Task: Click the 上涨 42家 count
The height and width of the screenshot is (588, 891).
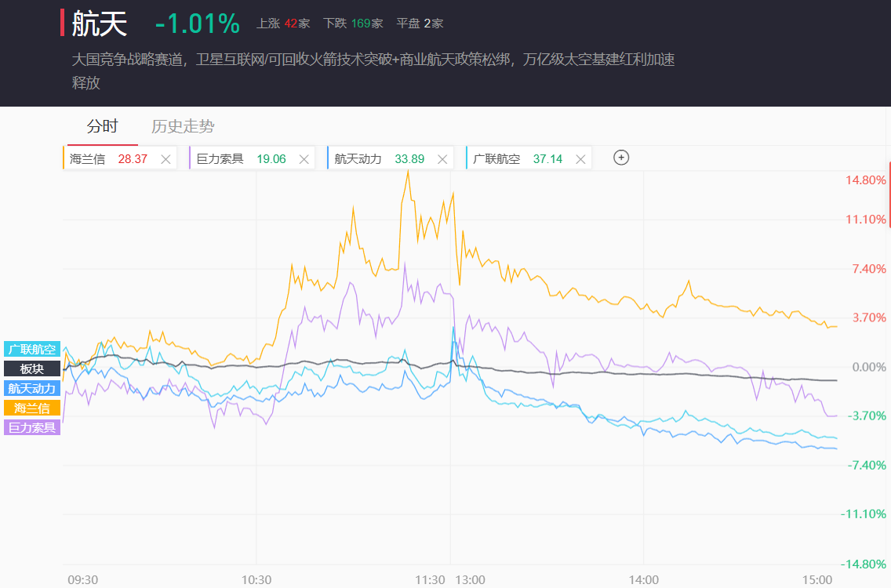Action: tap(283, 24)
